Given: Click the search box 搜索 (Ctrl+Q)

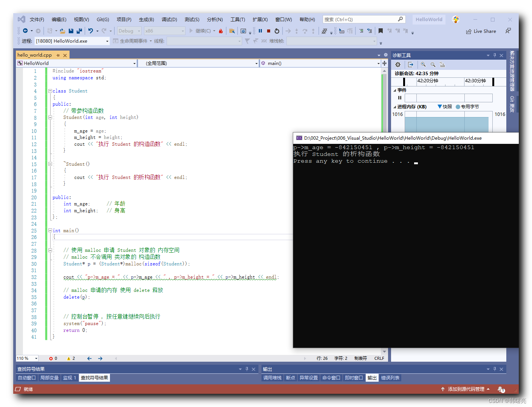Looking at the screenshot, I should (364, 19).
